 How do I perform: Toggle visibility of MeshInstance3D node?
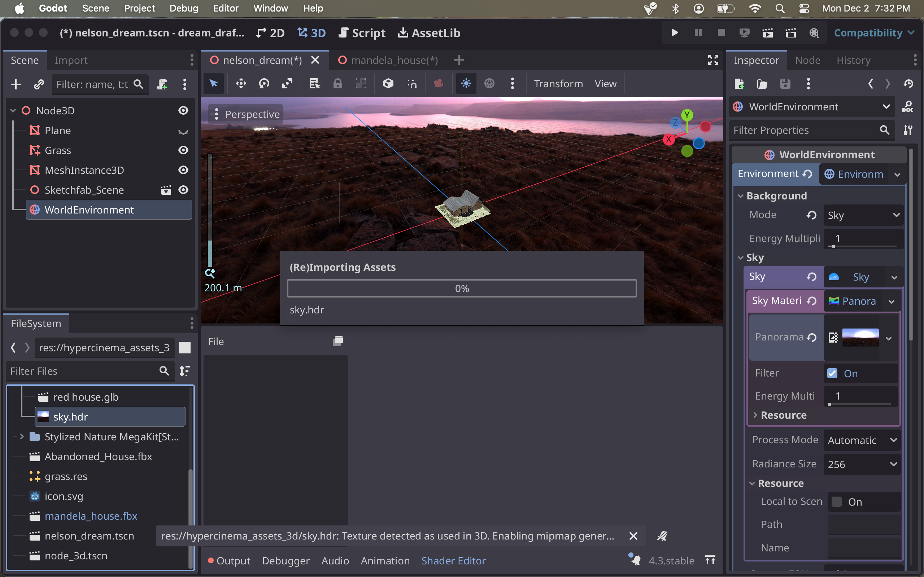[x=184, y=170]
